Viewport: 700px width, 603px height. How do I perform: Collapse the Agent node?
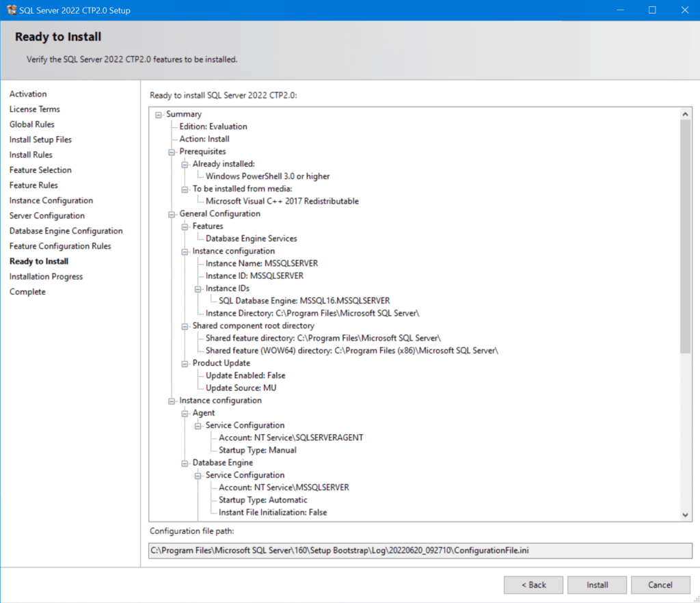[185, 414]
